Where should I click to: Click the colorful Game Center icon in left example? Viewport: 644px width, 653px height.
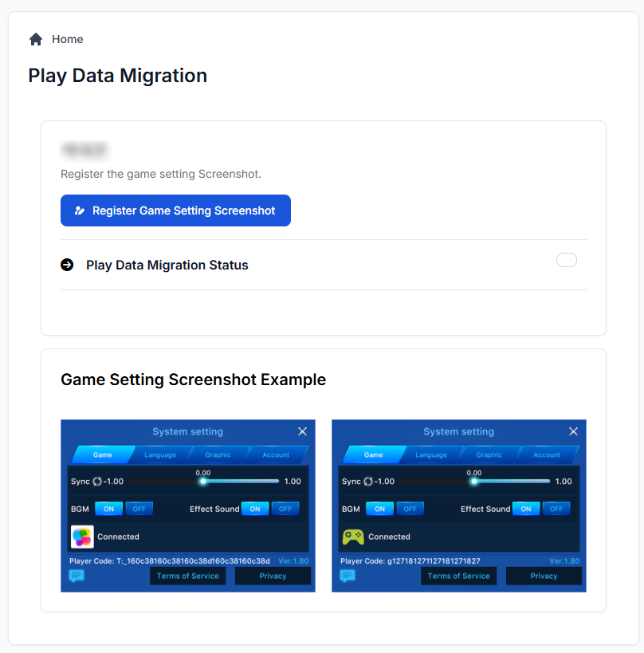pos(82,537)
